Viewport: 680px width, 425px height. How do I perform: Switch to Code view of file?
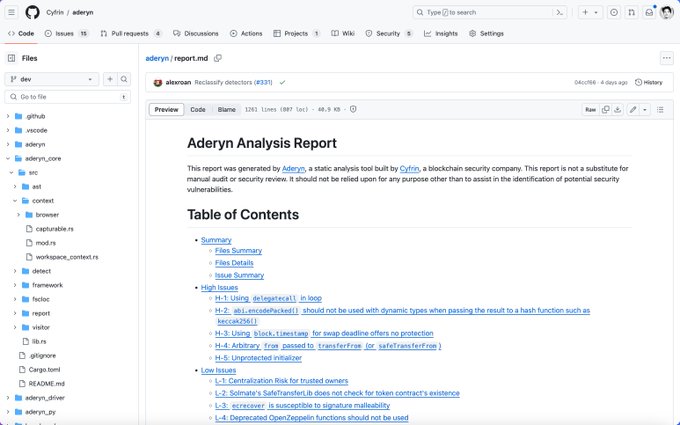pos(198,110)
